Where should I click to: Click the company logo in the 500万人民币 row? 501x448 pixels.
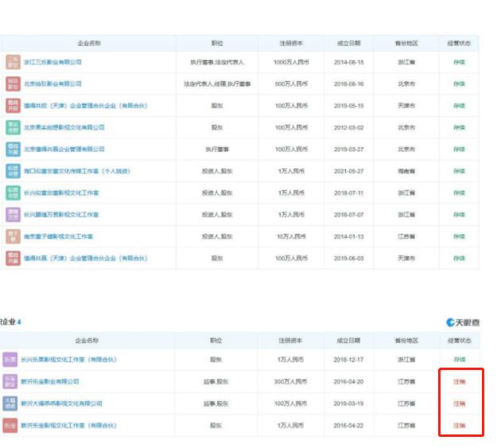(13, 84)
